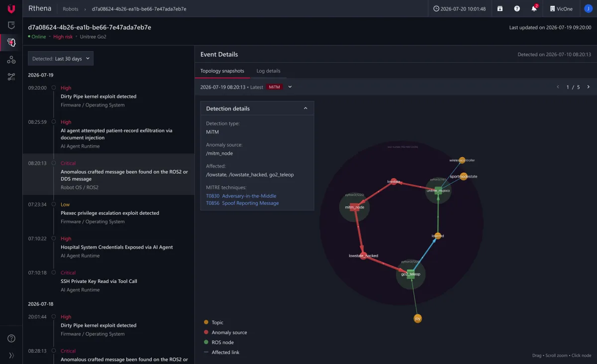
Task: Click the Robots breadcrumb
Action: point(71,9)
